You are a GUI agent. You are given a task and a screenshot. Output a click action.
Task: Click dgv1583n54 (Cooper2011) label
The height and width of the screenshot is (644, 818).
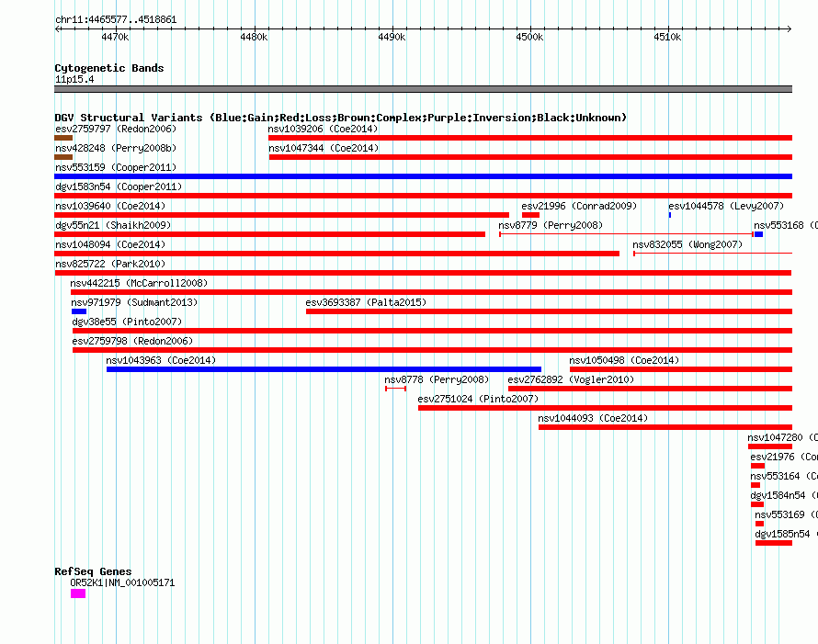click(x=119, y=186)
